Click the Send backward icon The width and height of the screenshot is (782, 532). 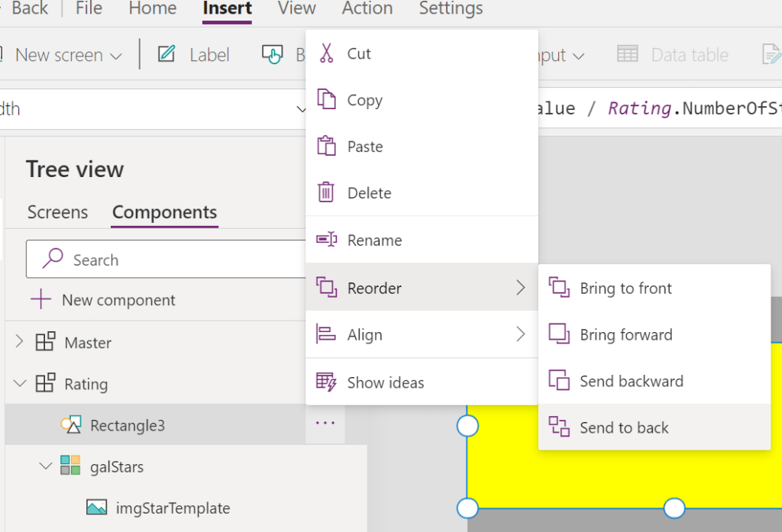(x=559, y=381)
